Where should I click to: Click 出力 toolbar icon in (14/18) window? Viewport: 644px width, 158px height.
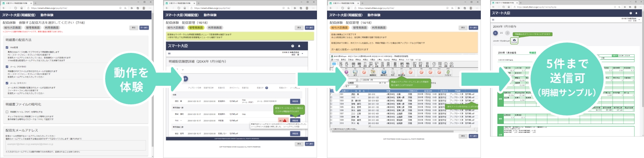tap(355, 73)
